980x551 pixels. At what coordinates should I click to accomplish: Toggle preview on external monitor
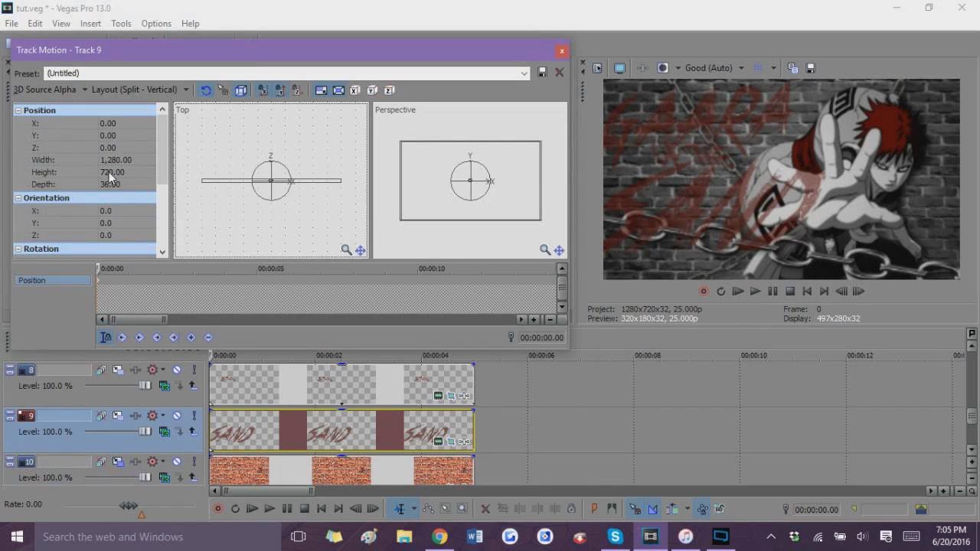coord(619,68)
